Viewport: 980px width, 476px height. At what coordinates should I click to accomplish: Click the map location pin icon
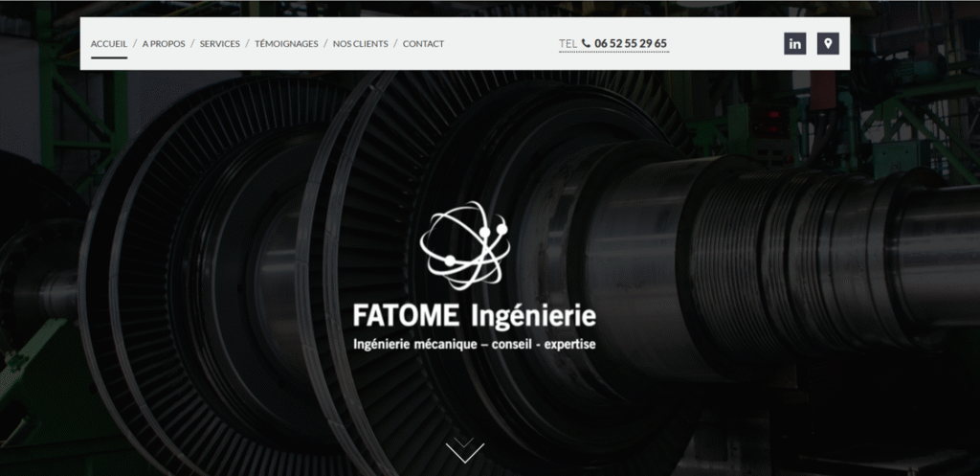coord(828,43)
